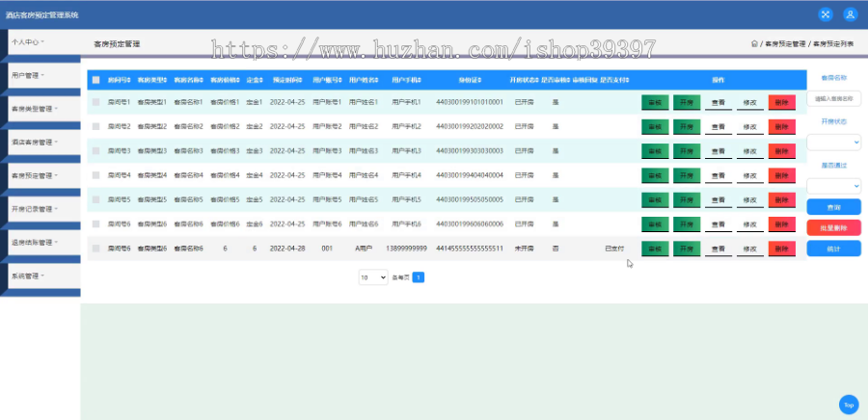Click 审核 button for 房间号2 row

(x=655, y=126)
